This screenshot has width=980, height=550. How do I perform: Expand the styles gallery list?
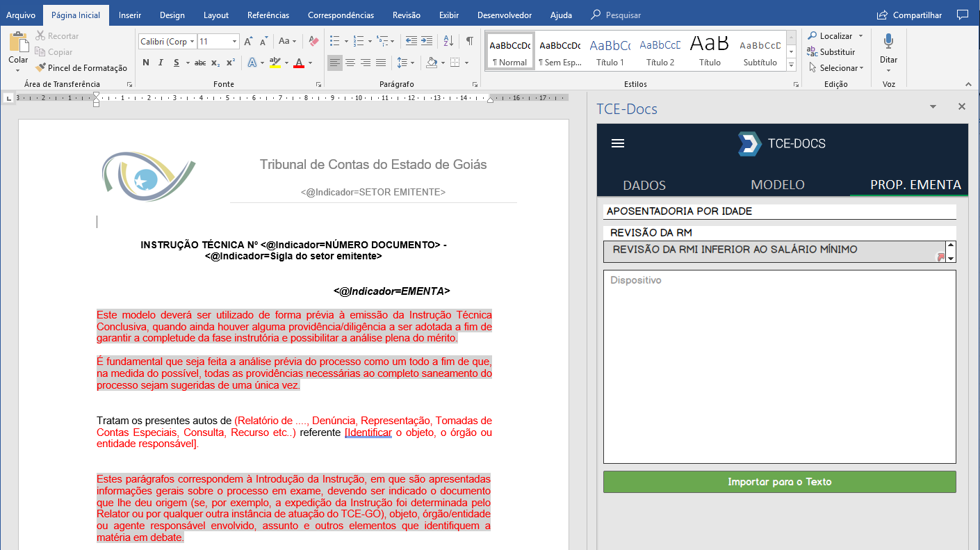tap(791, 65)
